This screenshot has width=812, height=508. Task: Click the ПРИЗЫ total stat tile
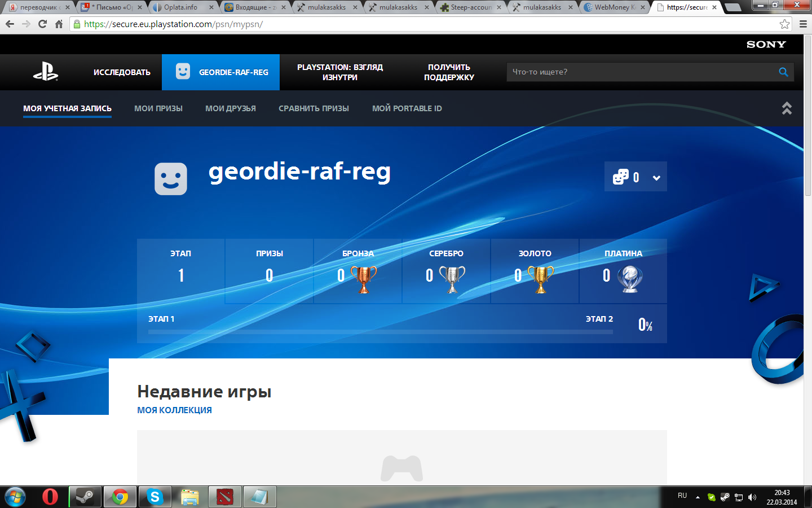coord(269,271)
